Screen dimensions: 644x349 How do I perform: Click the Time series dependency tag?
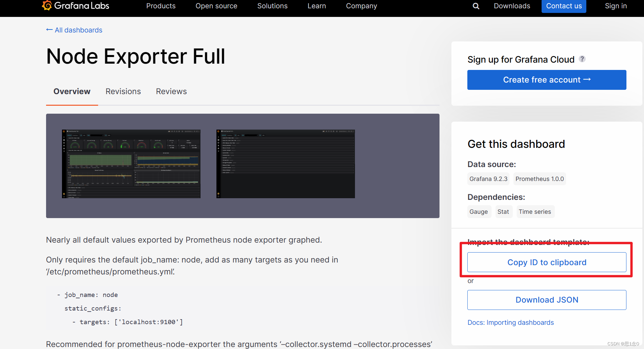[x=535, y=212]
